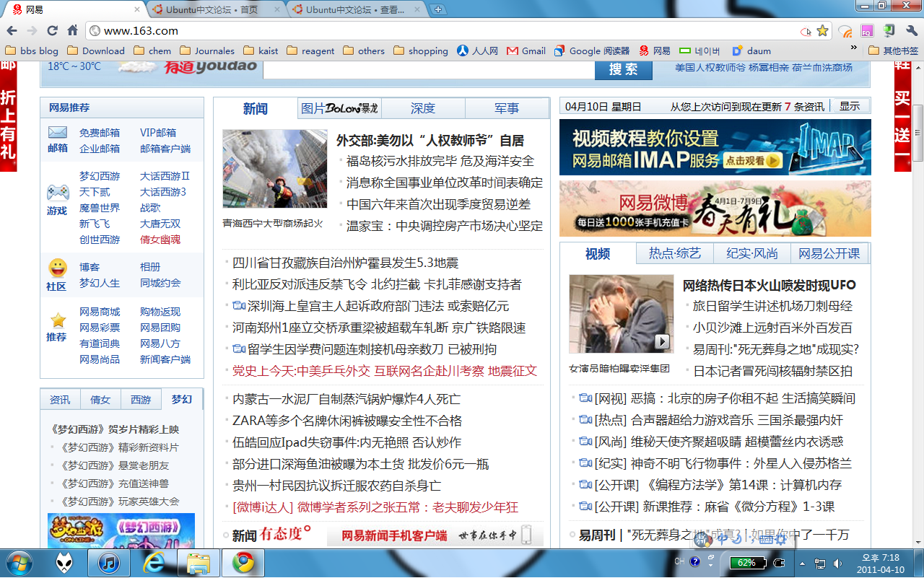The width and height of the screenshot is (924, 578).
Task: Click the 邮箱 envelope icon in sidebar
Action: point(58,133)
